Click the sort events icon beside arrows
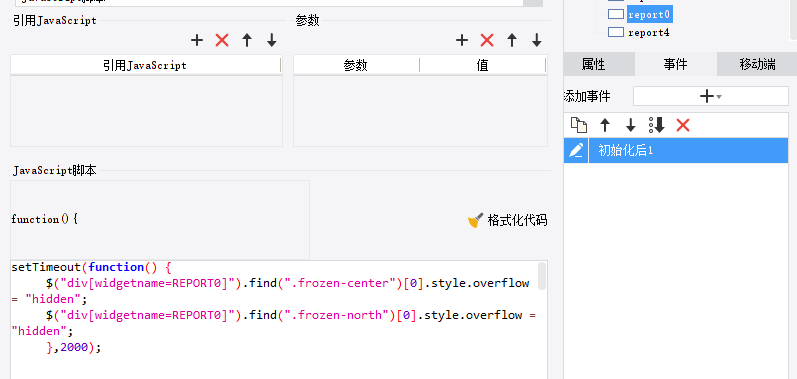Screen dimensions: 797x379 coord(657,124)
